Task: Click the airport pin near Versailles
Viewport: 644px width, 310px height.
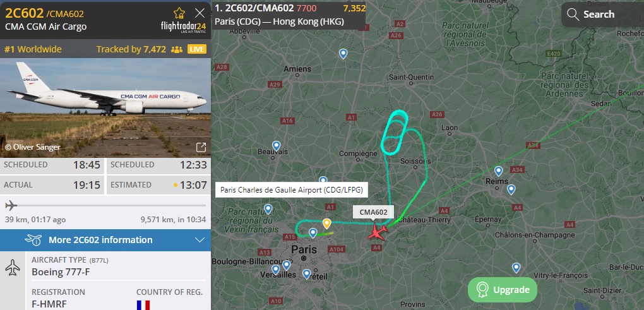Action: click(x=275, y=270)
